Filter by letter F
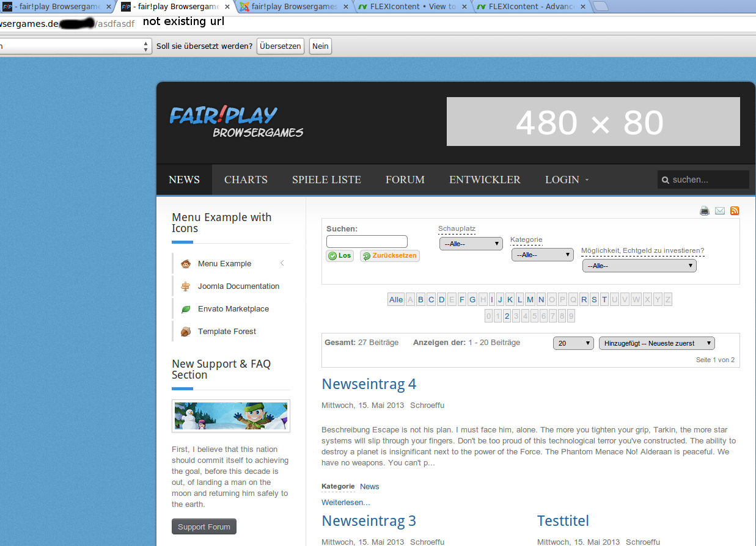 [x=462, y=299]
